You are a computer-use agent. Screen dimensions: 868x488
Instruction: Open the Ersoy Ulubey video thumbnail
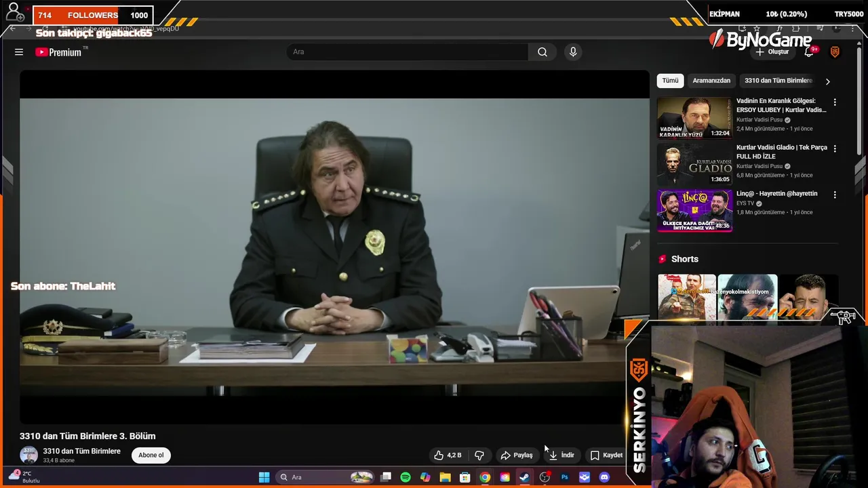694,118
